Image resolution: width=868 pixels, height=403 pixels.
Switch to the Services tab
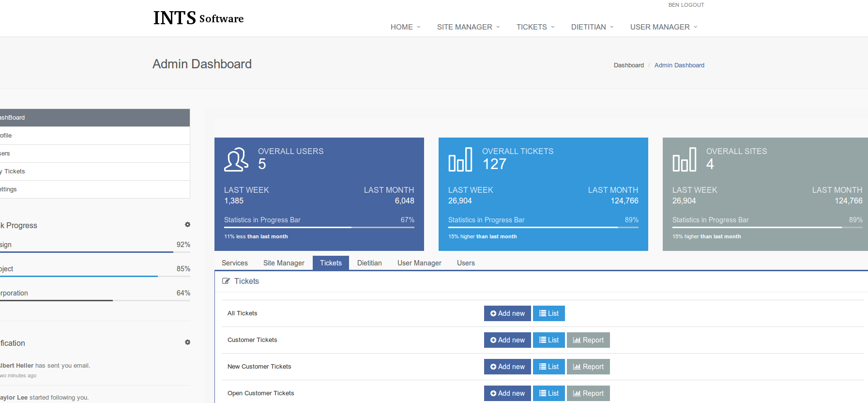[235, 263]
